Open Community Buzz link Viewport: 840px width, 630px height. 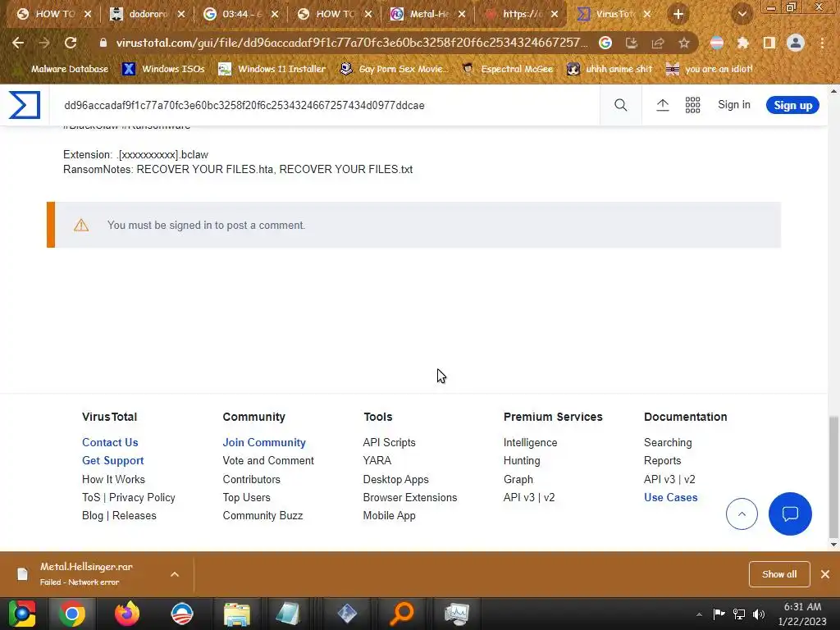(262, 516)
